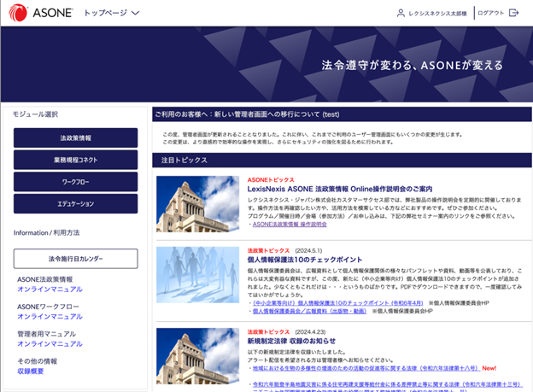Viewport: 533px width, 392px height.
Task: Click the red New! badge
Action: [x=489, y=368]
